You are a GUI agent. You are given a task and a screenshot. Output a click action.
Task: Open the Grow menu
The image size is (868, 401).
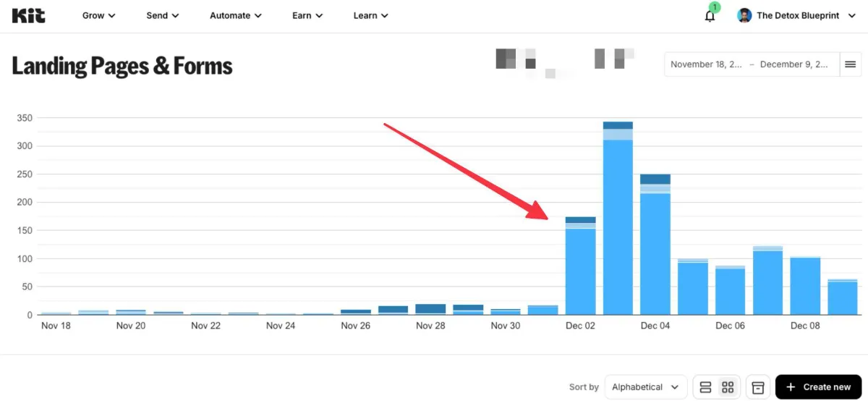tap(98, 15)
